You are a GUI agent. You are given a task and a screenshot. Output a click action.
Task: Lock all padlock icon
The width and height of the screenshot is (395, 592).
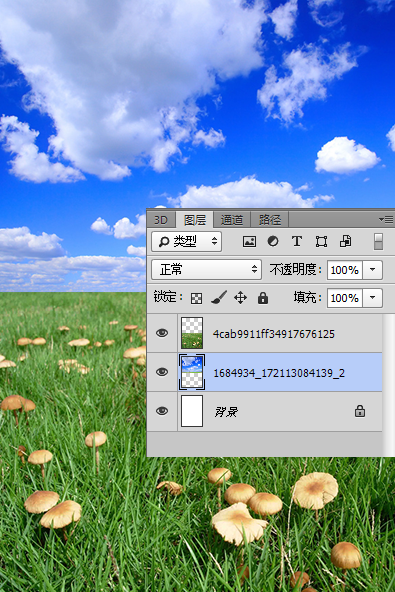[x=263, y=298]
